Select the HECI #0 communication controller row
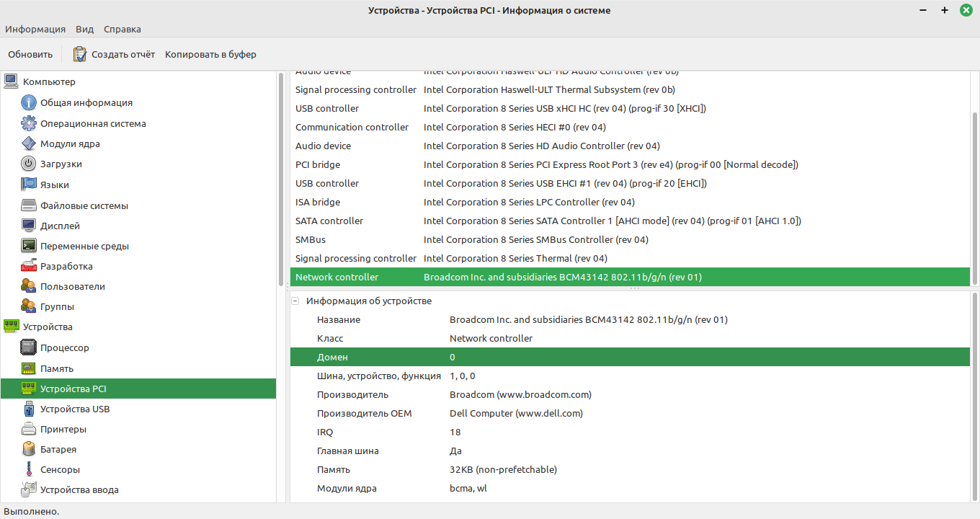This screenshot has width=980, height=519. click(630, 127)
